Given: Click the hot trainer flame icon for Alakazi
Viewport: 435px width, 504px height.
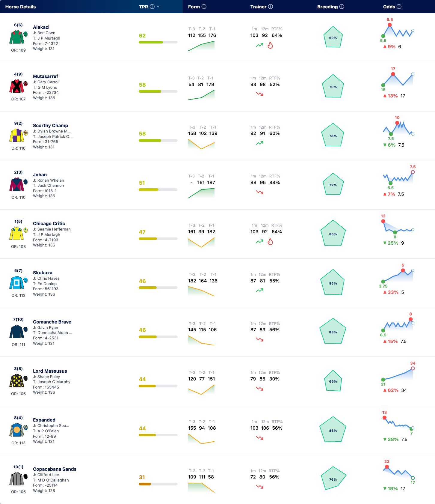Looking at the screenshot, I should point(270,45).
